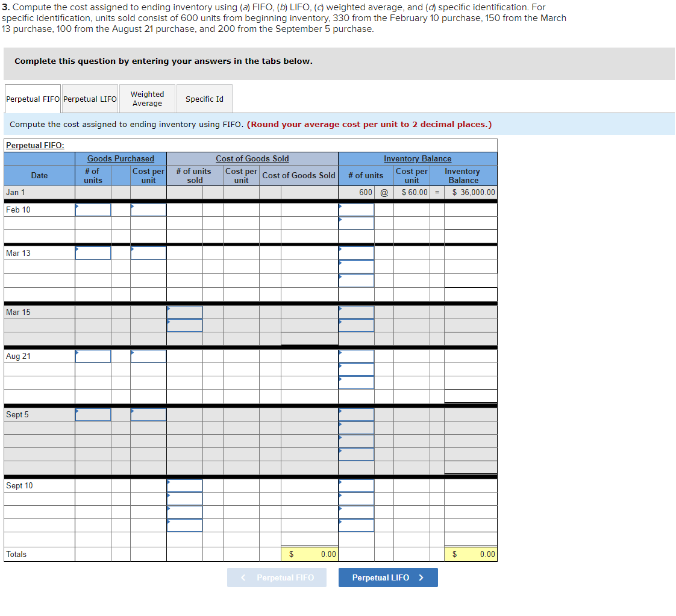
Task: Click Aug 21 purchase cost per unit field
Action: tap(148, 356)
